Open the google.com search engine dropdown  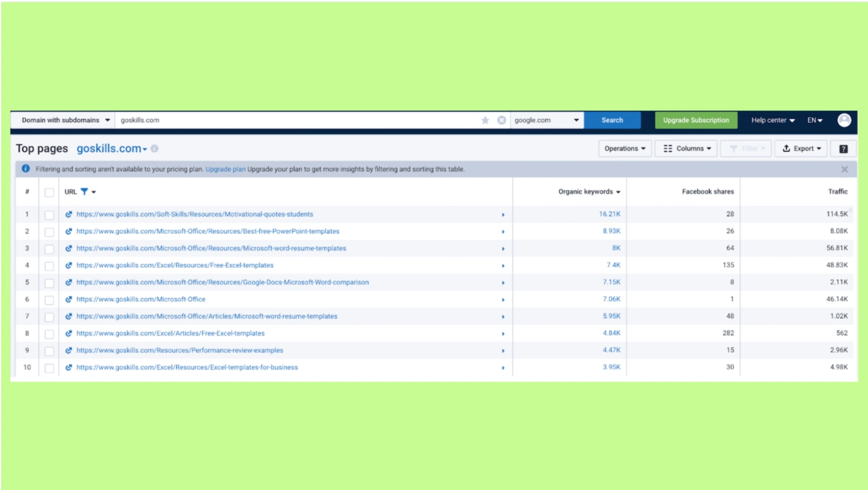(546, 120)
